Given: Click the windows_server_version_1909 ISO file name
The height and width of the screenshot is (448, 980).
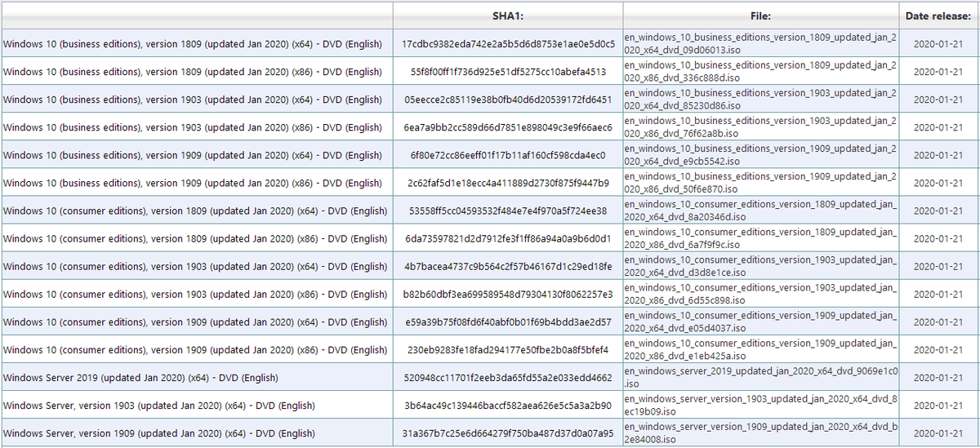Looking at the screenshot, I should click(760, 432).
